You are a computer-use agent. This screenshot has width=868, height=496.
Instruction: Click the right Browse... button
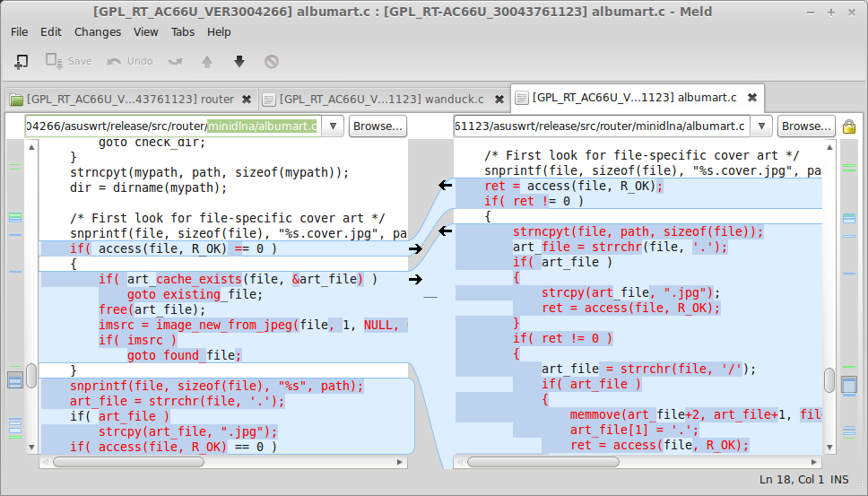806,126
